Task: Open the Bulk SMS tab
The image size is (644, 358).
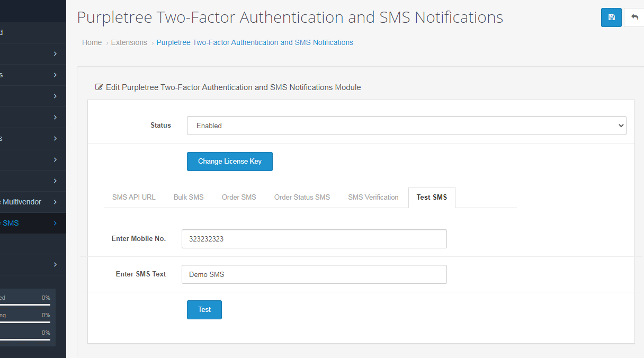Action: pyautogui.click(x=189, y=197)
